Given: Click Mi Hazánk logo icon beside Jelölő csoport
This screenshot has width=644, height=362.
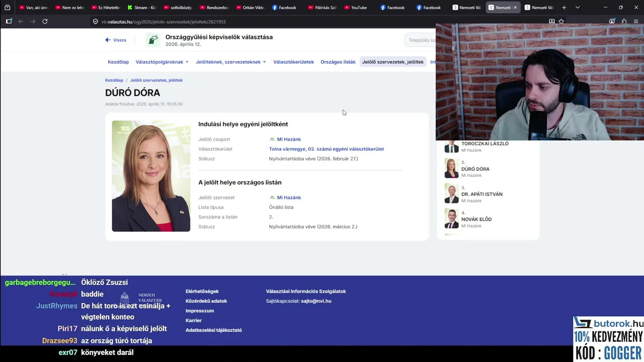Looking at the screenshot, I should (x=272, y=139).
